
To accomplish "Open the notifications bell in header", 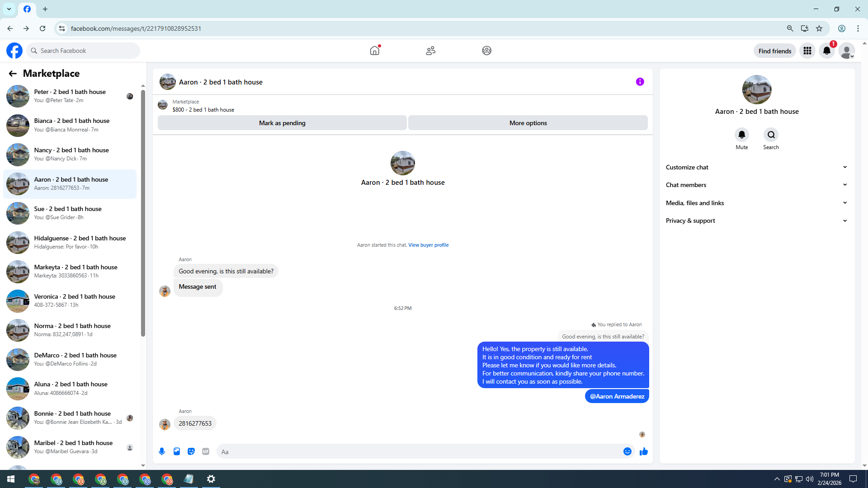I will click(827, 51).
